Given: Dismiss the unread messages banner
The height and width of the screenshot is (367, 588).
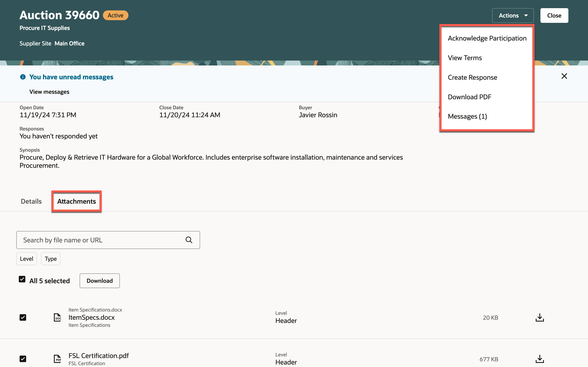Looking at the screenshot, I should (x=564, y=76).
